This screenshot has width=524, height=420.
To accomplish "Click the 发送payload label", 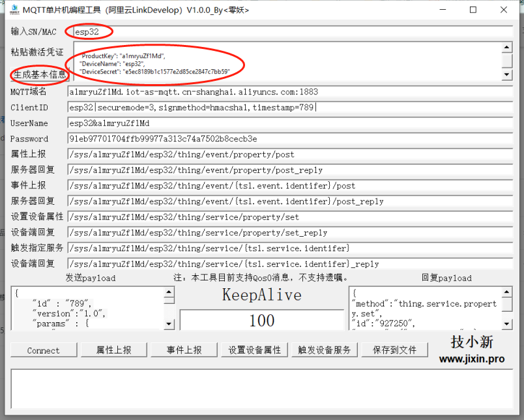I will pyautogui.click(x=91, y=278).
